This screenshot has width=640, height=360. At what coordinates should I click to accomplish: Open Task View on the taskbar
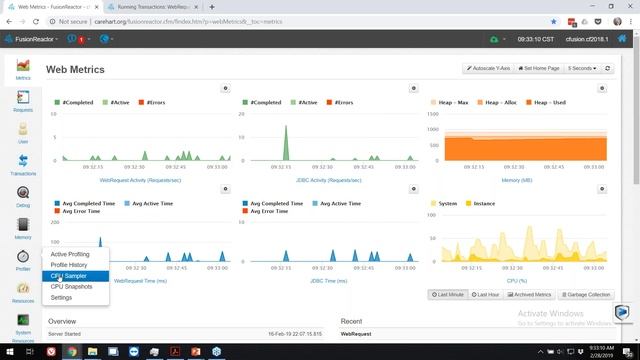pos(30,351)
